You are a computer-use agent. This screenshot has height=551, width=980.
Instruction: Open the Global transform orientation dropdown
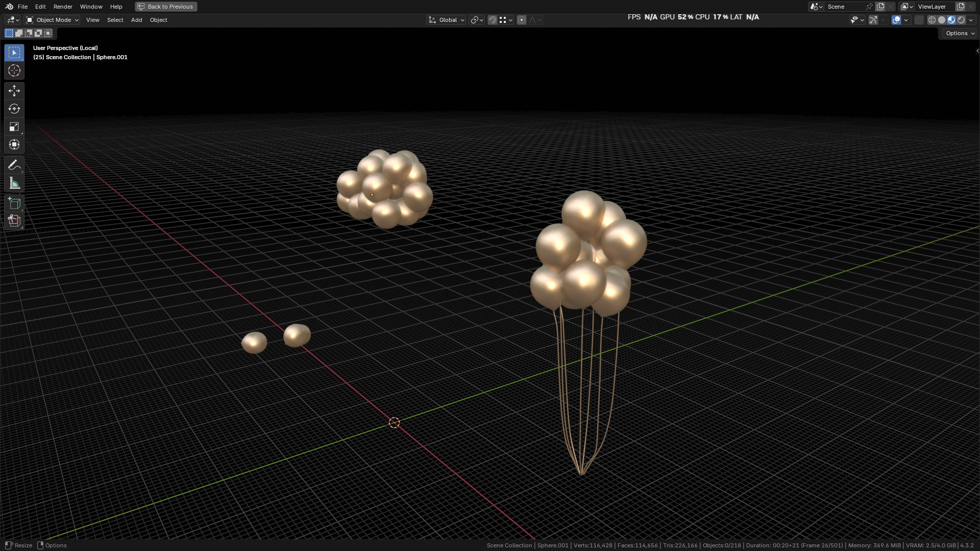tap(446, 20)
